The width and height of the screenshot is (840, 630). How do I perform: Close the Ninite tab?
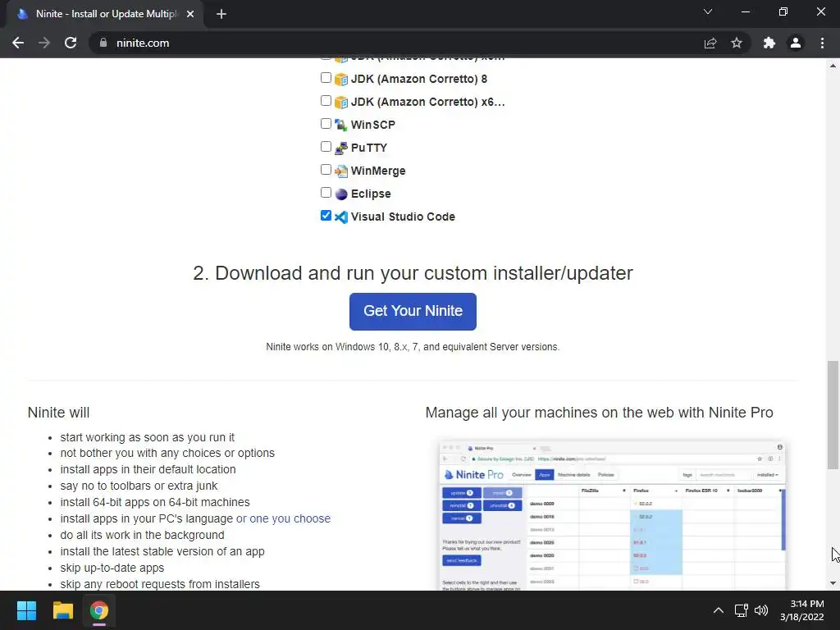pos(190,14)
